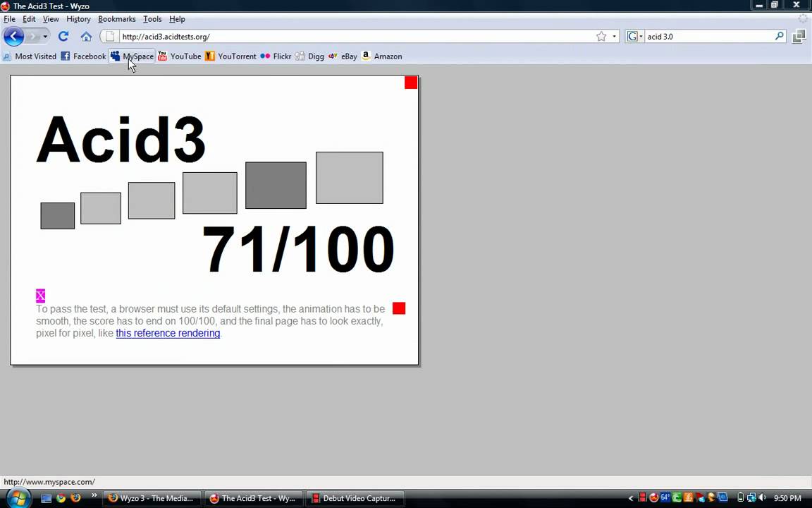This screenshot has width=812, height=508.
Task: Open the YouTorrent bookmark
Action: click(x=230, y=56)
